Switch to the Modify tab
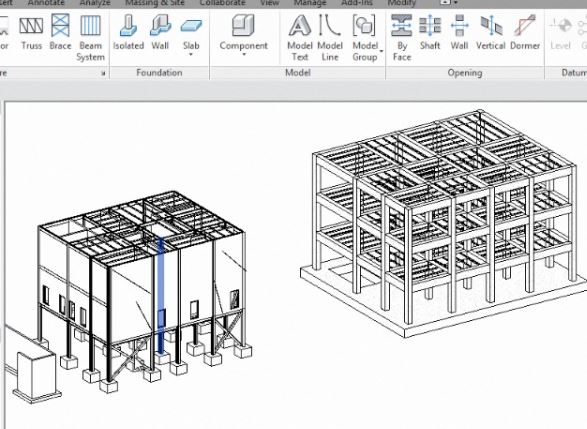 [401, 3]
